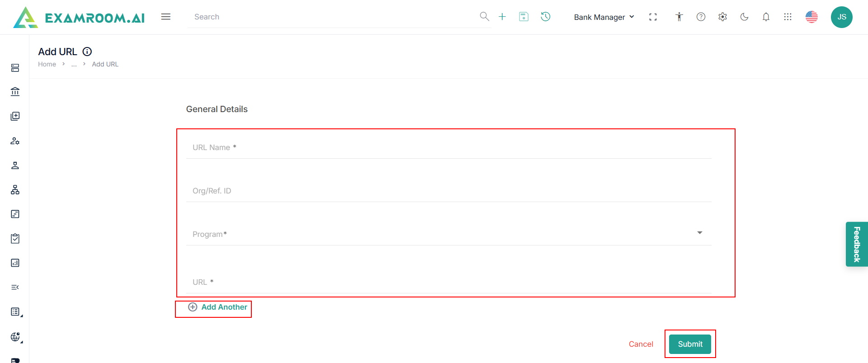868x363 pixels.
Task: Expand the globe sidebar icon with submenu
Action: click(16, 337)
